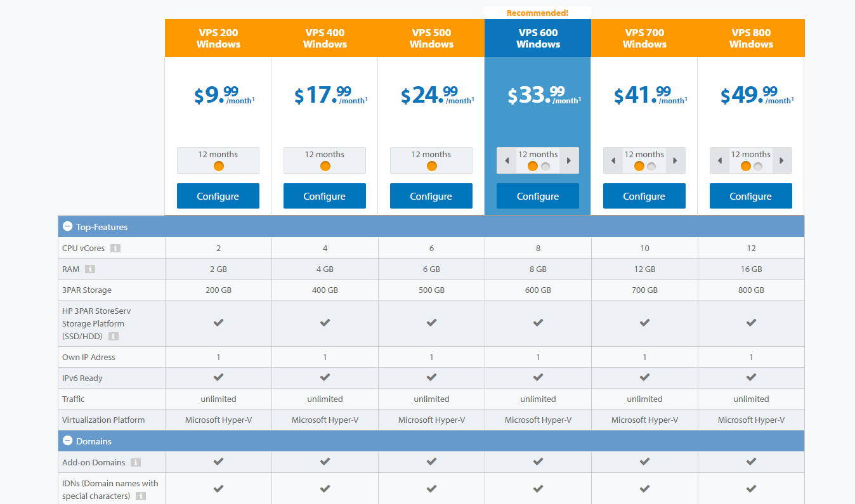Open info icon for HP 3PAR Storage Platform
The height and width of the screenshot is (504, 855).
(x=114, y=337)
